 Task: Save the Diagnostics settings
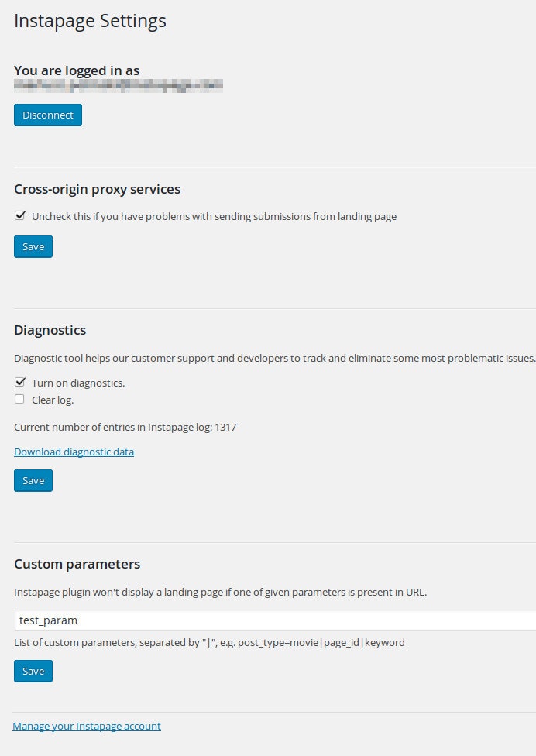(x=33, y=480)
